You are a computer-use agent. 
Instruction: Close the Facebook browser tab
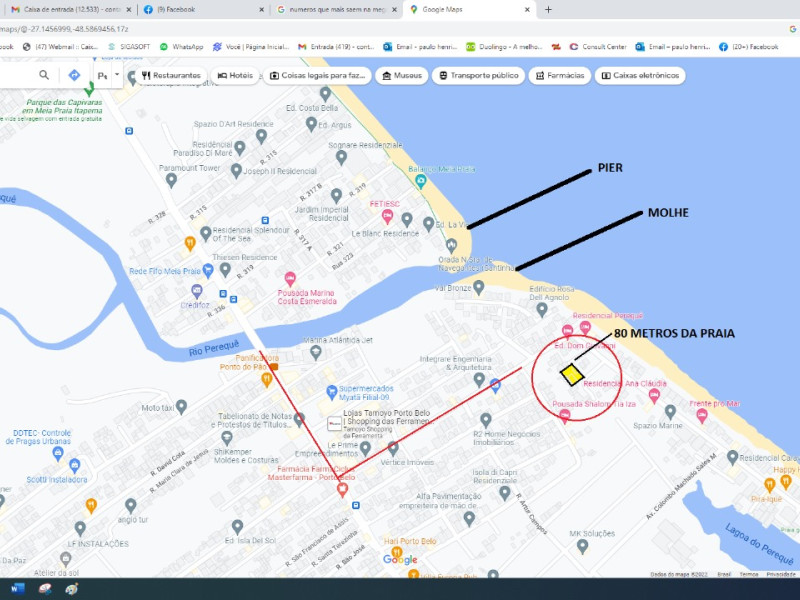pos(262,10)
